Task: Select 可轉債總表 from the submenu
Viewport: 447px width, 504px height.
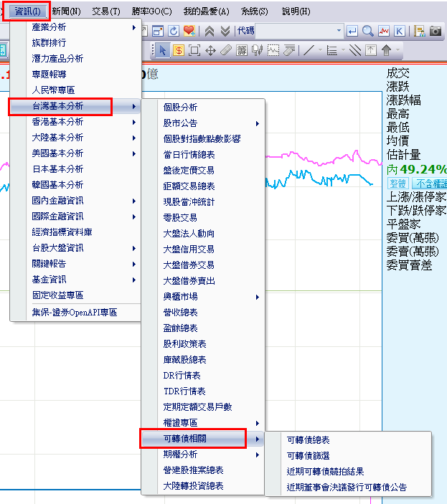Action: [x=308, y=440]
